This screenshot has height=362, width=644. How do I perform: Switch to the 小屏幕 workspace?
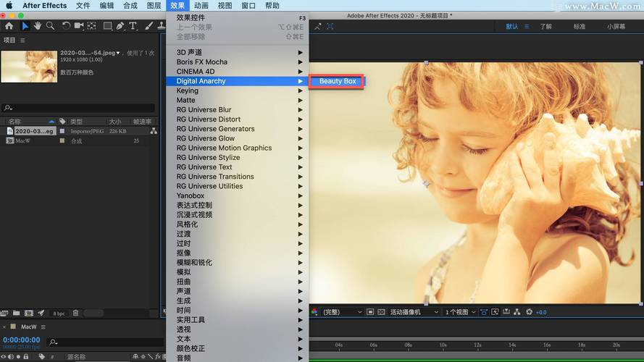[616, 26]
